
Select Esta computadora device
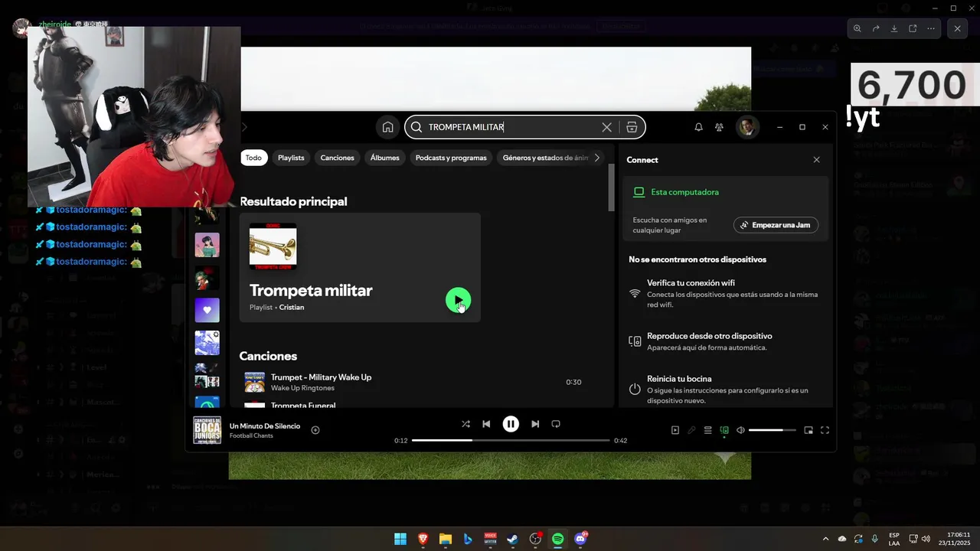click(x=684, y=192)
